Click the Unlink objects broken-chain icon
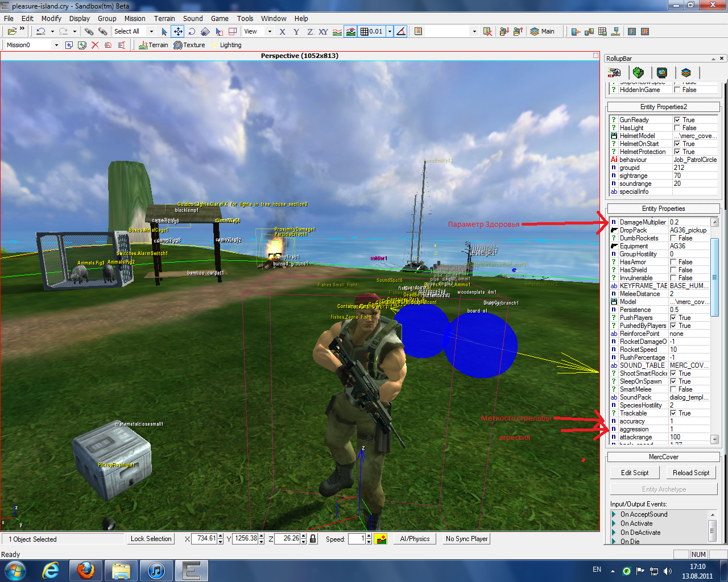 coord(102,31)
